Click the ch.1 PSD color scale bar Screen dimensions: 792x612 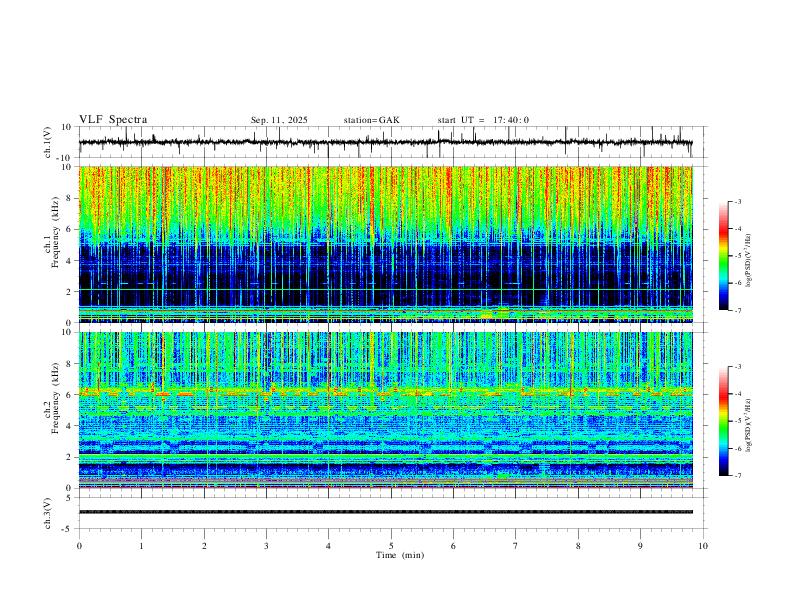click(x=724, y=256)
